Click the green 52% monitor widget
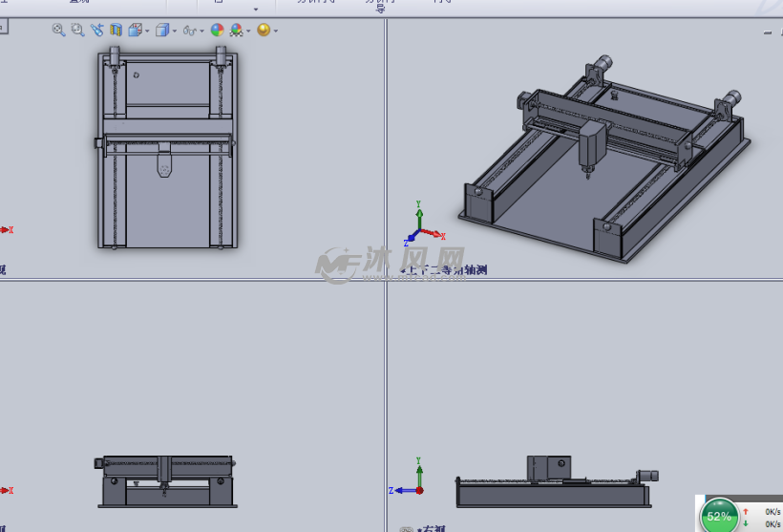Image resolution: width=783 pixels, height=532 pixels. [719, 517]
